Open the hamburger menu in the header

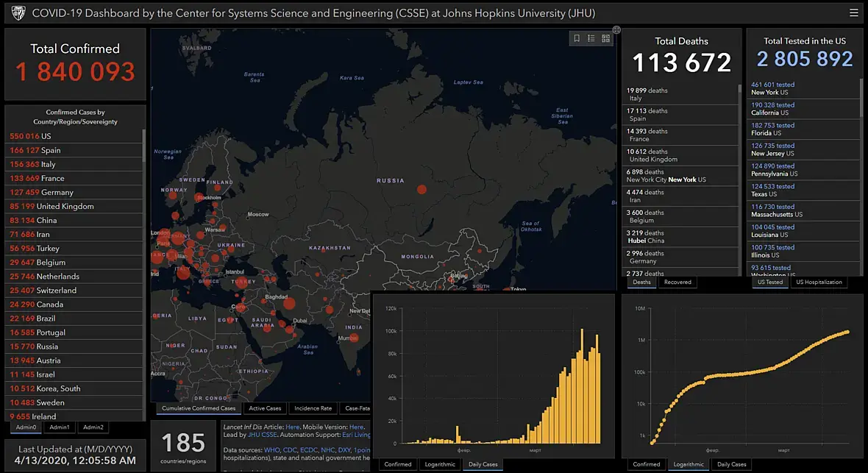coord(853,13)
